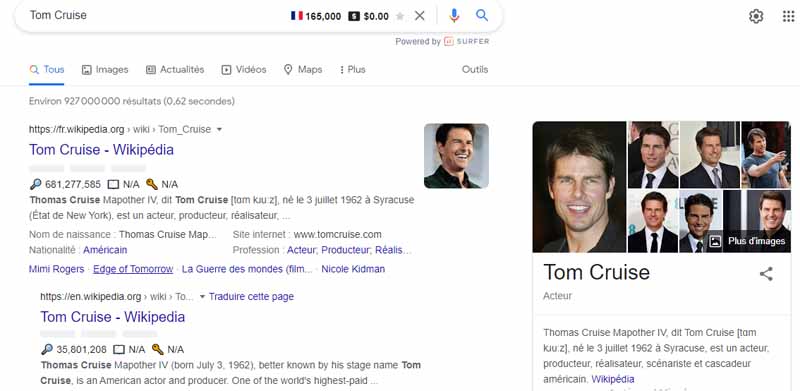Open Google settings gear icon
The image size is (800, 391).
pyautogui.click(x=756, y=16)
